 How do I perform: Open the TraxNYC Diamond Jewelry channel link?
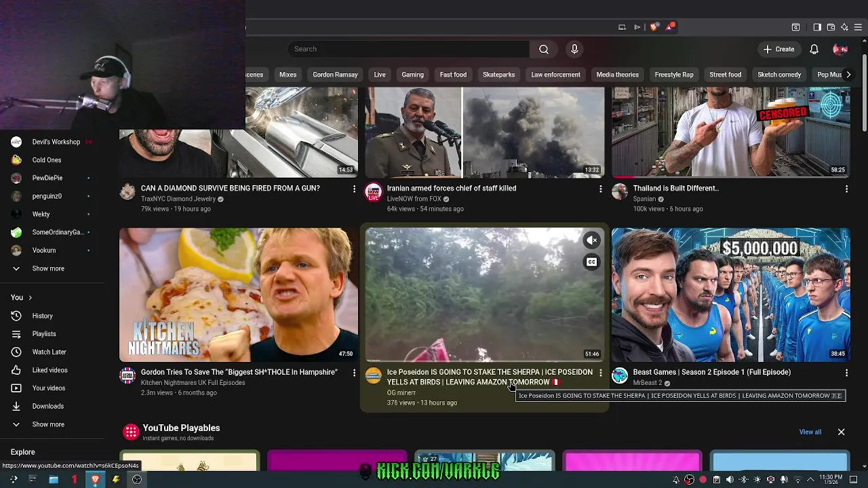[x=178, y=199]
